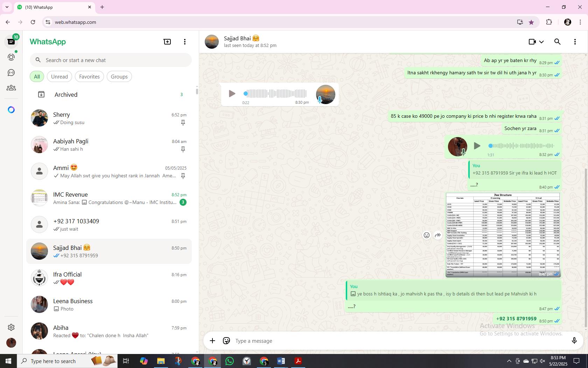Screen dimensions: 588x368
Task: Open a new browser tab
Action: point(102,7)
